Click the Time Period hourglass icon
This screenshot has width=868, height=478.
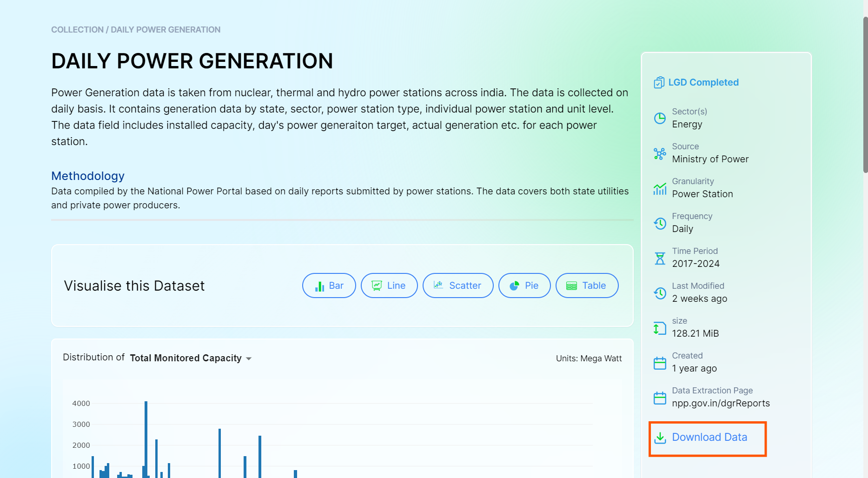(x=660, y=258)
